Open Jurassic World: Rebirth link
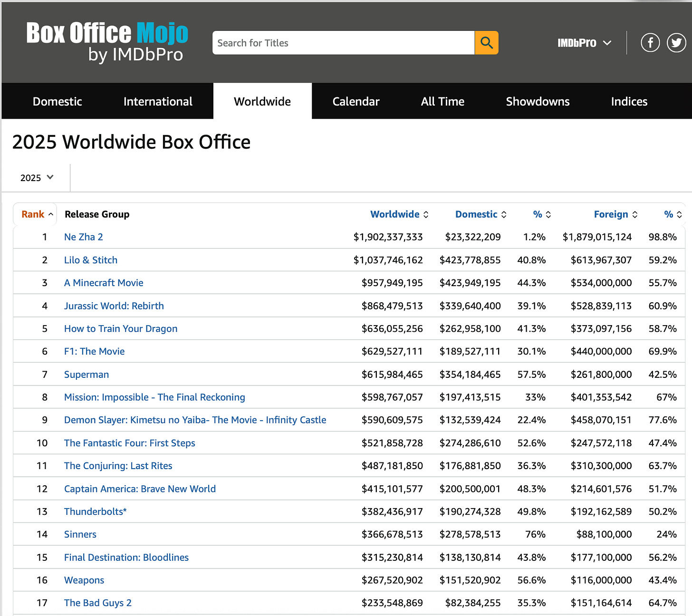Screen dimensions: 692x616 click(x=114, y=306)
